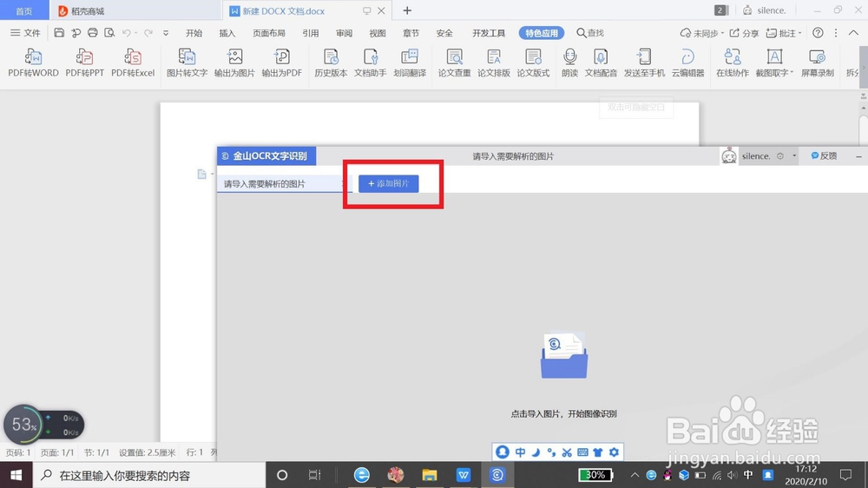Switch to the 开始 ribbon tab
The height and width of the screenshot is (488, 868).
tap(194, 33)
